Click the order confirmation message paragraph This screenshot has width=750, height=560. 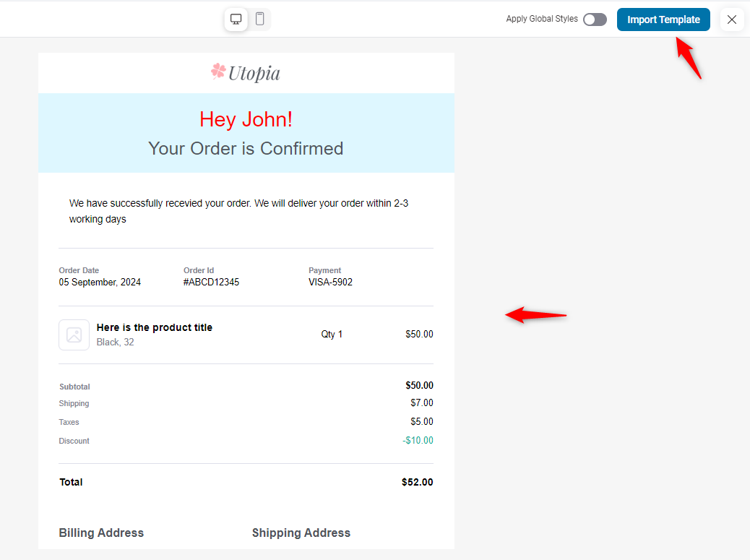tap(238, 211)
